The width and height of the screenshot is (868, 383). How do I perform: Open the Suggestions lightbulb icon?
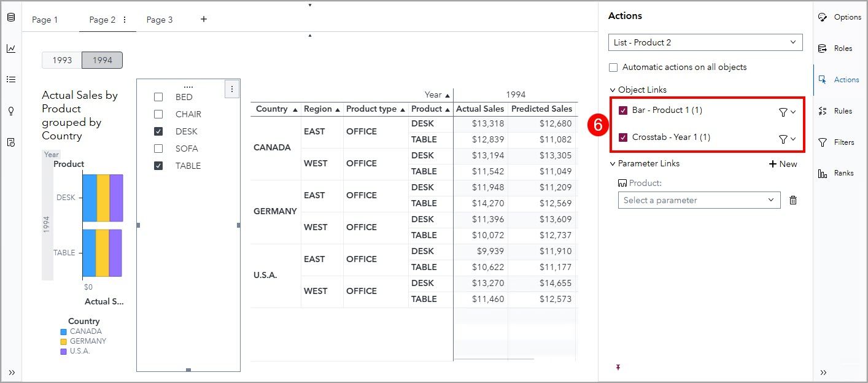tap(11, 111)
